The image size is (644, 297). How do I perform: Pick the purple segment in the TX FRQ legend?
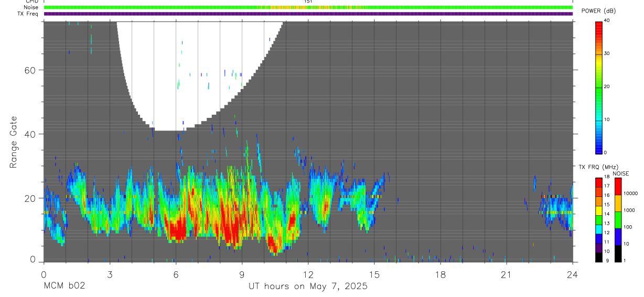click(x=599, y=249)
